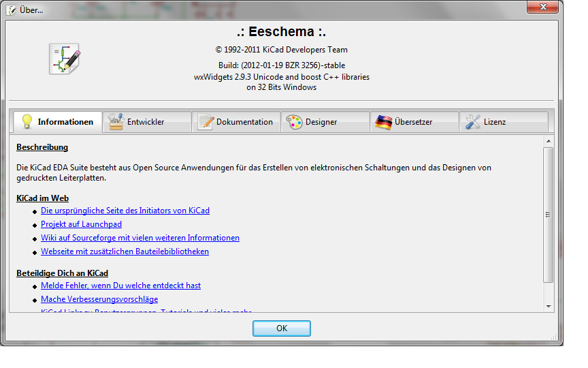Open Wiki auf Sourceforge link
This screenshot has width=588, height=368.
pos(140,238)
